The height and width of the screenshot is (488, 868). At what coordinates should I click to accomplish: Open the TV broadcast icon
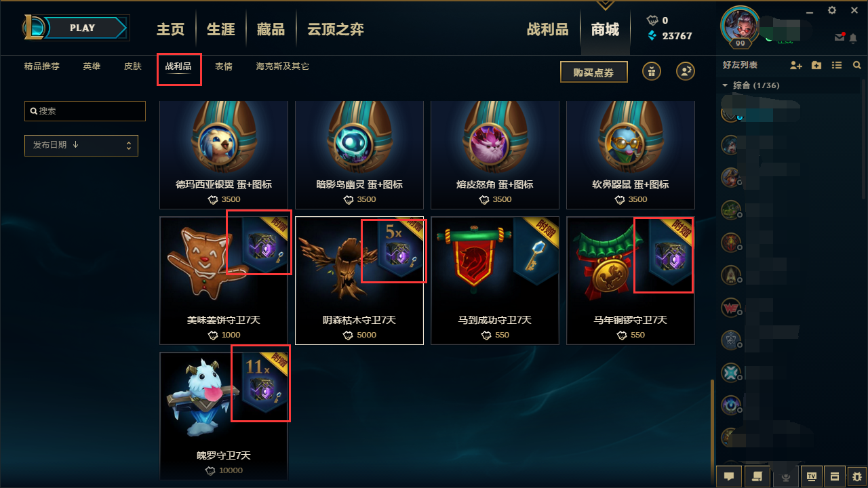(812, 476)
